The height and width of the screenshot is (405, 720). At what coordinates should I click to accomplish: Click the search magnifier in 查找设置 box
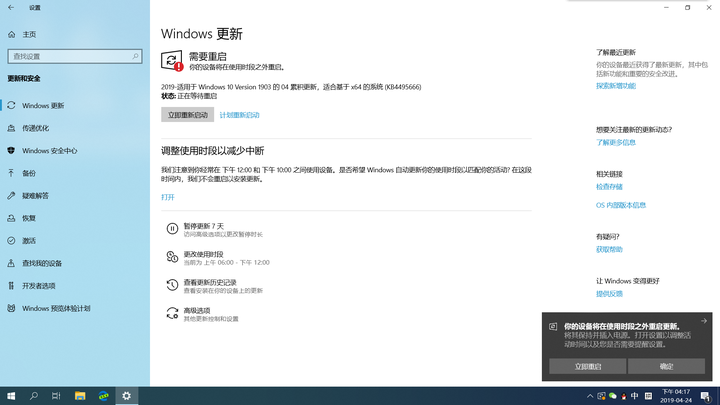tap(135, 56)
